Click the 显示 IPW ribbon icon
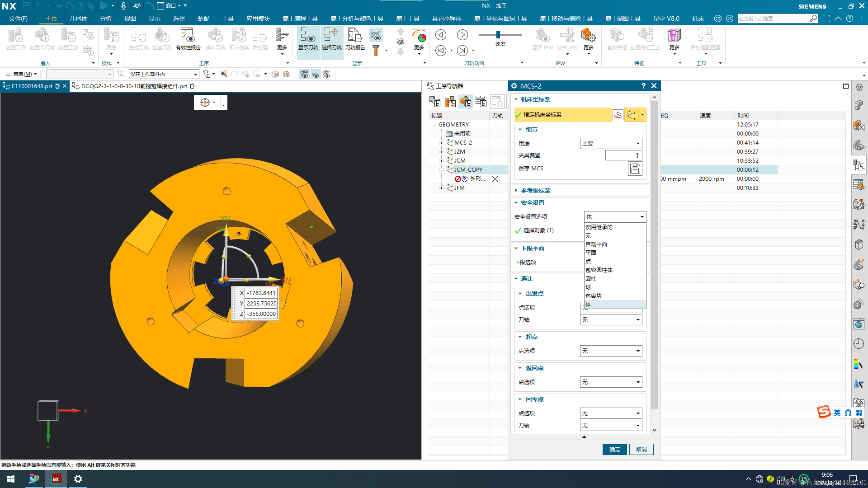 542,39
